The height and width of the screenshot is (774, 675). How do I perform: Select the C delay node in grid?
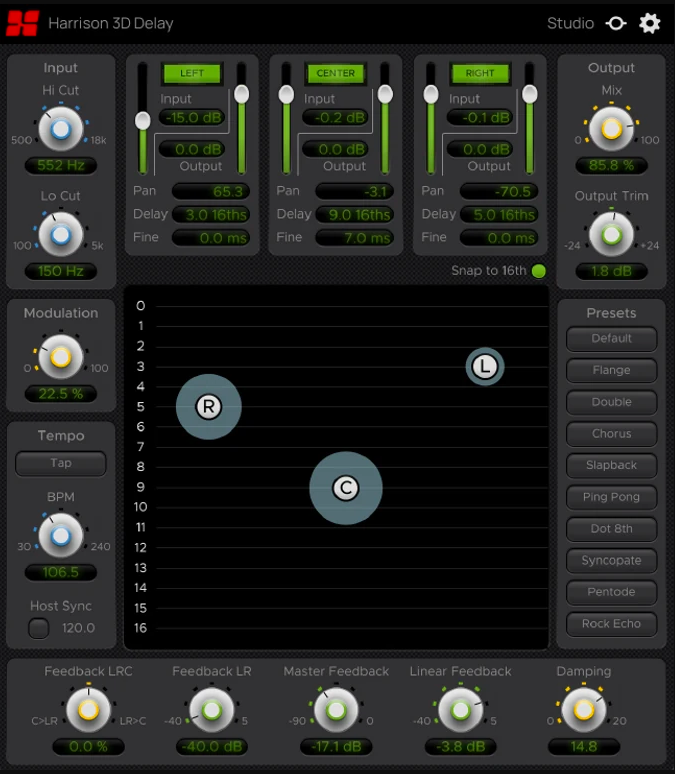(346, 488)
